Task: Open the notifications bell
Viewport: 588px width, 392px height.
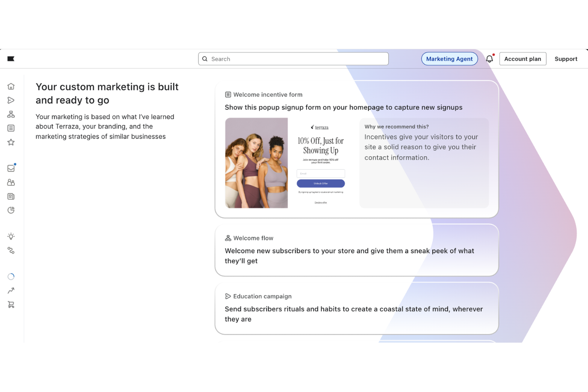Action: [489, 58]
